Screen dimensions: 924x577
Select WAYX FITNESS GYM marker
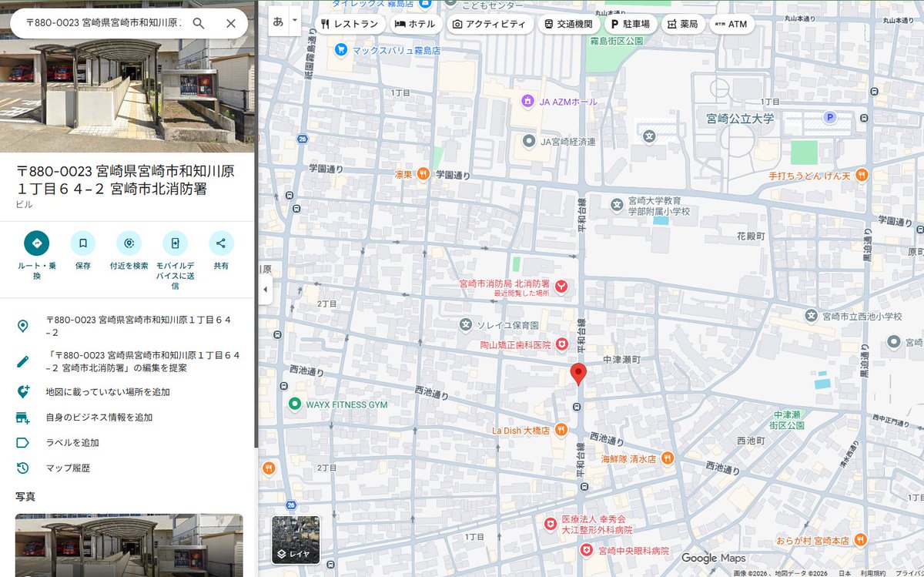294,404
